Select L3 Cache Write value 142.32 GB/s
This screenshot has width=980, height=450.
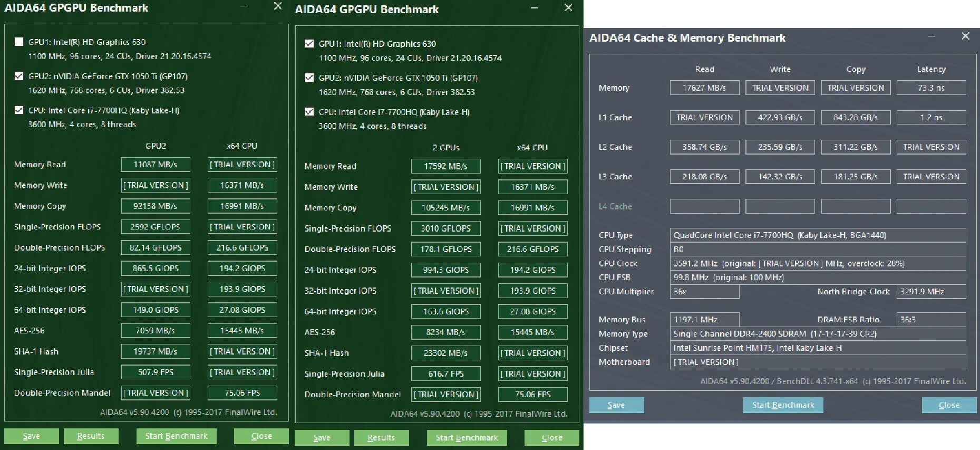(x=780, y=176)
